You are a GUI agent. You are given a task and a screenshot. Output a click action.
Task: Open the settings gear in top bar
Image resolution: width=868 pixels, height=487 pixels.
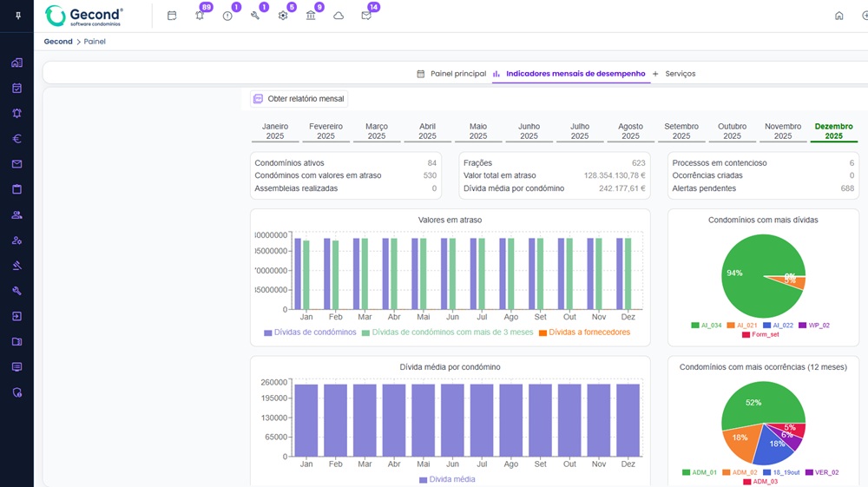[x=283, y=16]
